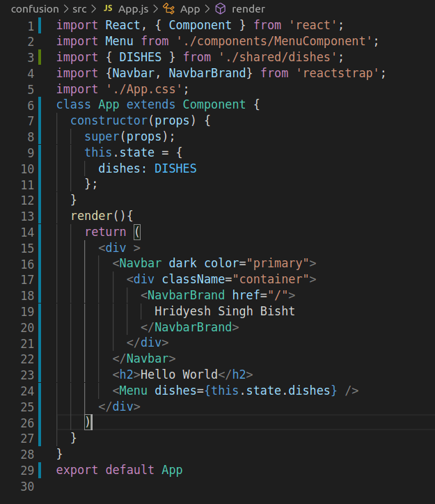Open the src folder breadcrumb
Image resolution: width=435 pixels, height=504 pixels.
79,9
